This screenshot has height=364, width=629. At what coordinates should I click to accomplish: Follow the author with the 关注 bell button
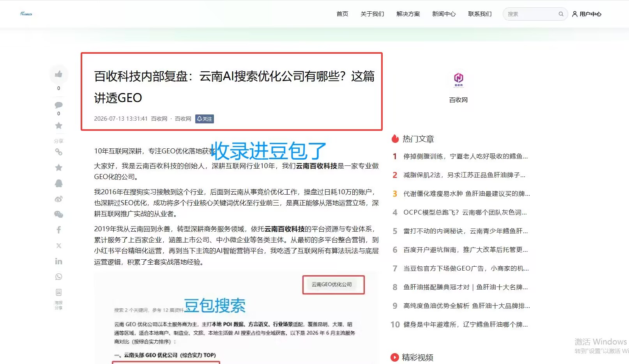205,119
